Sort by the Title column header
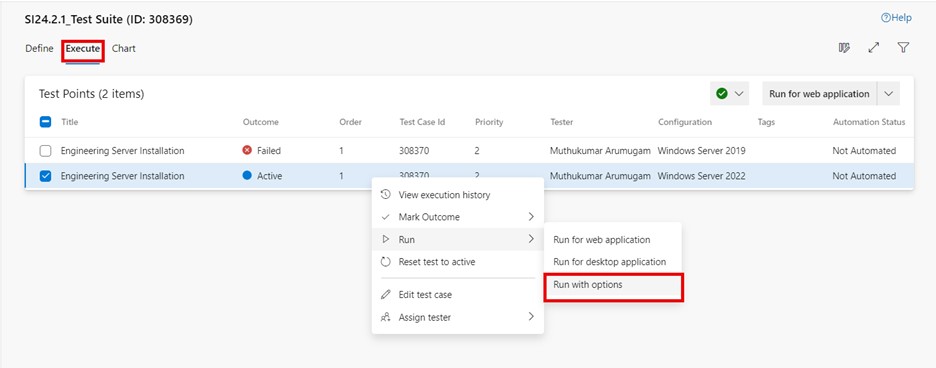Image resolution: width=936 pixels, height=368 pixels. click(70, 122)
